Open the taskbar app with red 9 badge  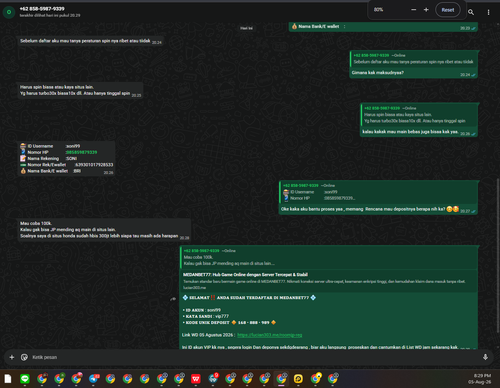(x=213, y=378)
